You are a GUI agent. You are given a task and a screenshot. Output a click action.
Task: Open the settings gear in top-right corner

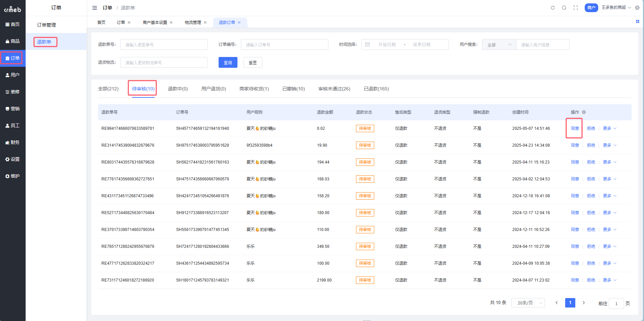[x=637, y=8]
